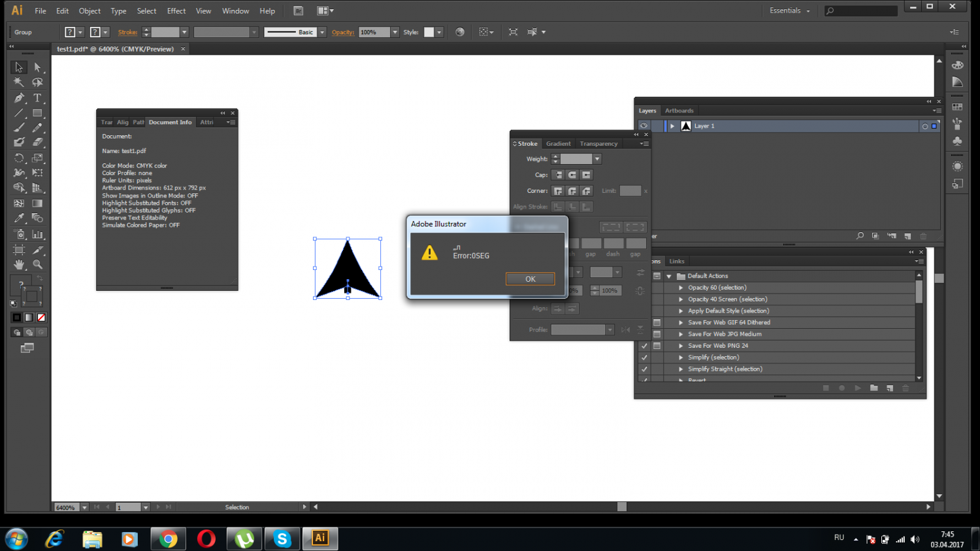Select the Direct Selection tool
Screen dimensions: 980x551
[x=37, y=67]
